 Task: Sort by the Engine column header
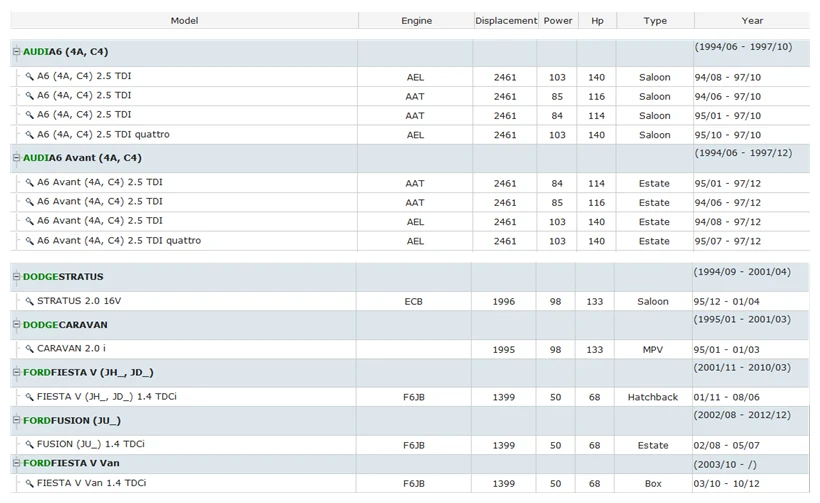click(416, 20)
